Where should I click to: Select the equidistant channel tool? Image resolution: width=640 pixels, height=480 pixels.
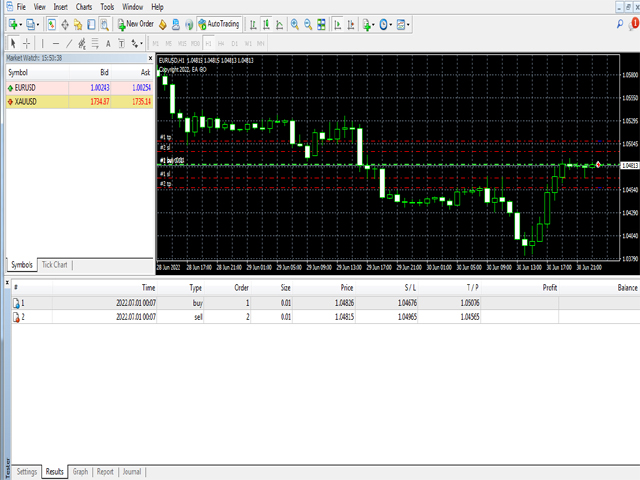pyautogui.click(x=82, y=43)
